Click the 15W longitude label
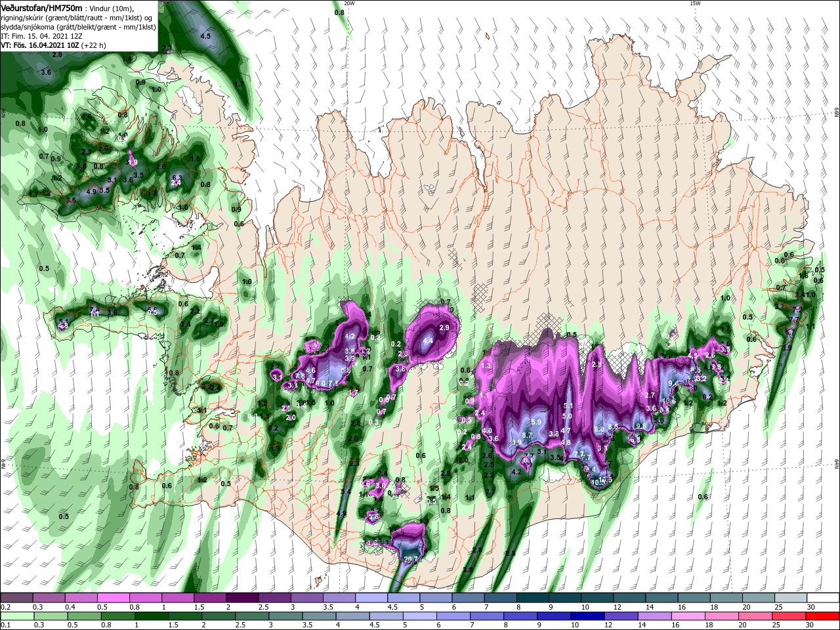Image resolution: width=840 pixels, height=630 pixels. (695, 3)
